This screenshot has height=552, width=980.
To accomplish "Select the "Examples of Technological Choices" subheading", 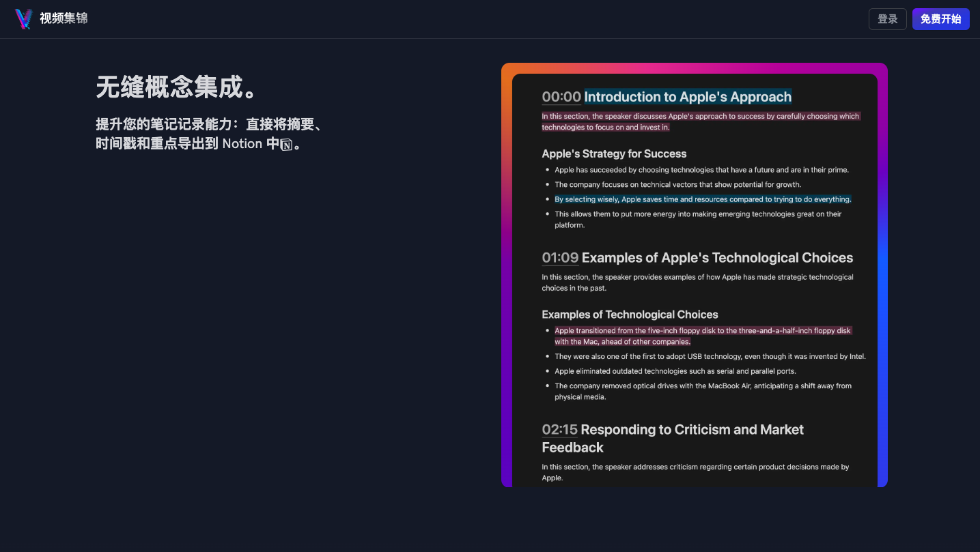I will pos(630,315).
